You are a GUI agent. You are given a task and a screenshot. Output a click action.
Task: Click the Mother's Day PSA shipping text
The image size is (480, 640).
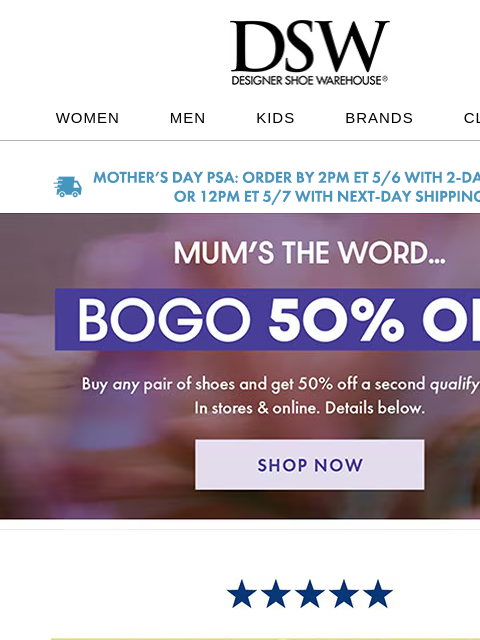287,178
